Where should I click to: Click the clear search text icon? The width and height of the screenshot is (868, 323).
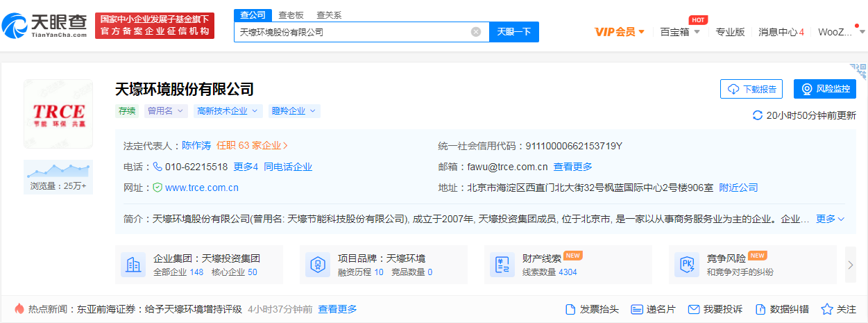point(476,32)
